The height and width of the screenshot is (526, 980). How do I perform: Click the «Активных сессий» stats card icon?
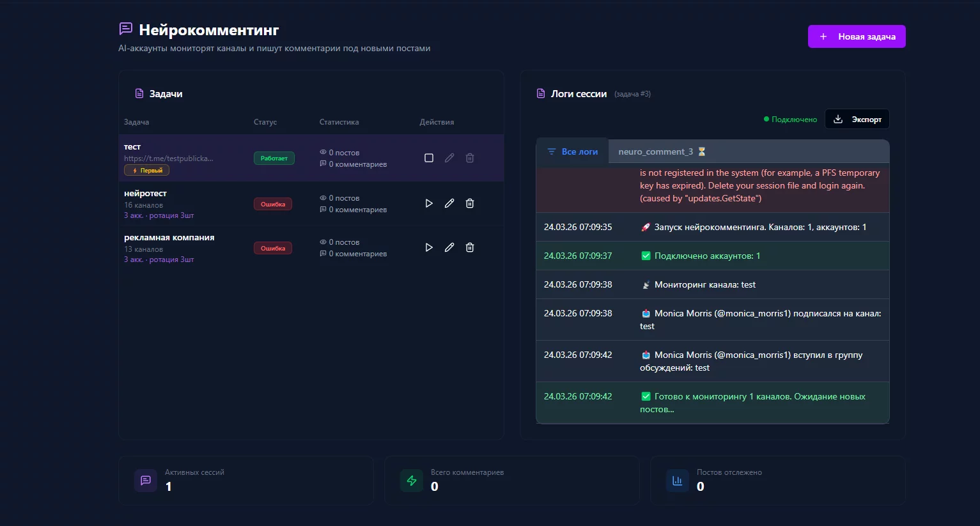click(x=146, y=481)
